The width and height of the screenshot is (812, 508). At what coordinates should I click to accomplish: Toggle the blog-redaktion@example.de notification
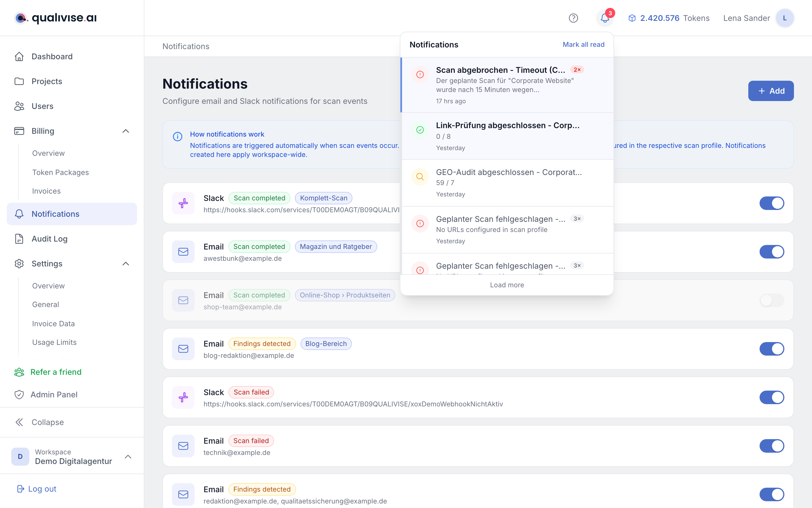pyautogui.click(x=772, y=349)
